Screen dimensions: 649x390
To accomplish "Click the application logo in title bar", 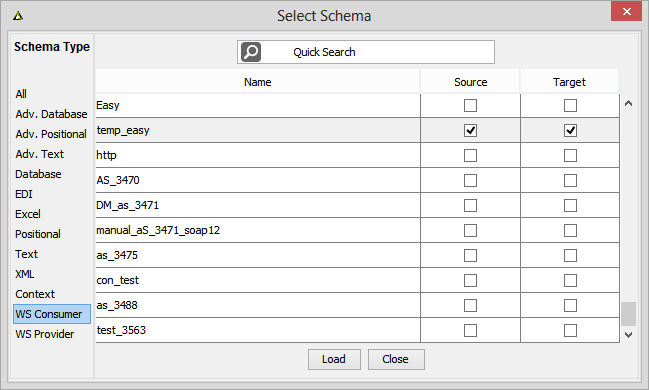I will coord(18,16).
